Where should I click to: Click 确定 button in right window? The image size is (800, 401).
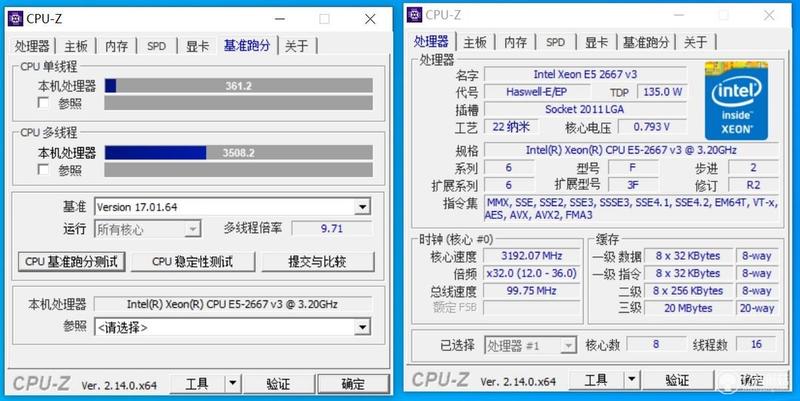(x=752, y=380)
